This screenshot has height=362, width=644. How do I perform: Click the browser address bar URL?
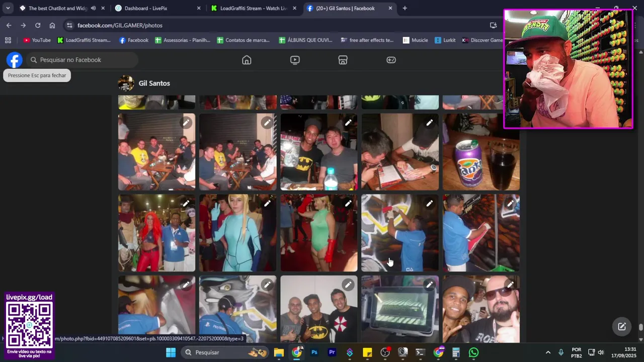120,25
